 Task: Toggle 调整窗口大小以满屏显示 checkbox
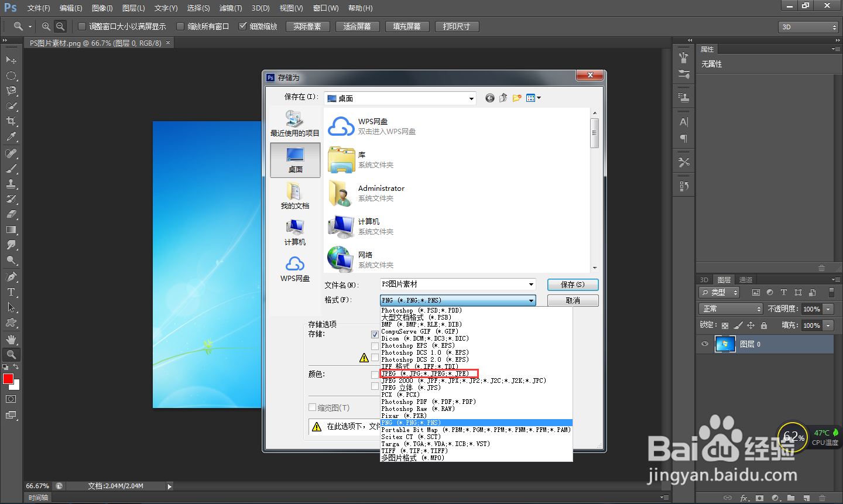click(x=82, y=26)
